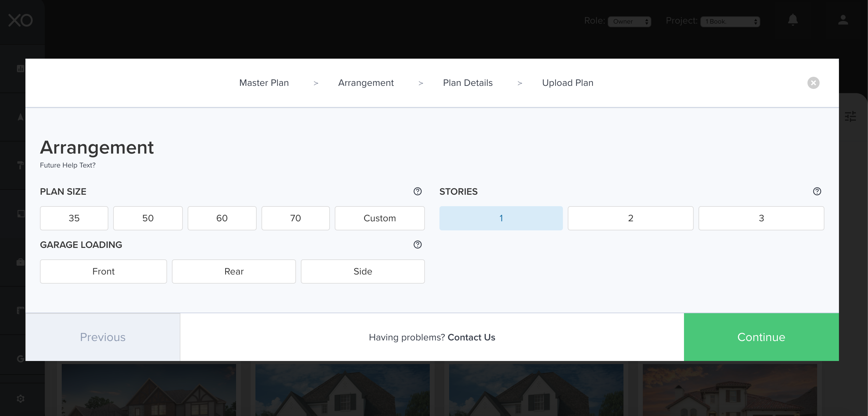The image size is (868, 416).
Task: Select plan size 50
Action: point(148,219)
